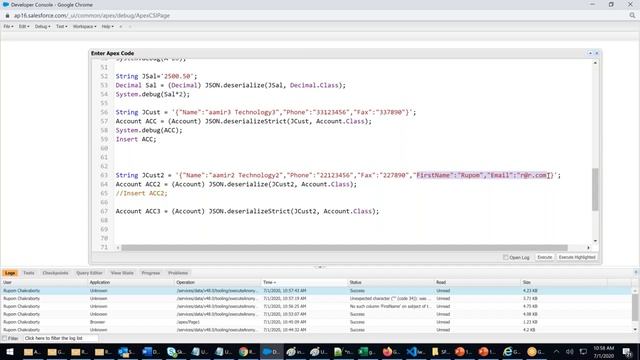Select the log row at 10:53:07 AM

[316, 314]
